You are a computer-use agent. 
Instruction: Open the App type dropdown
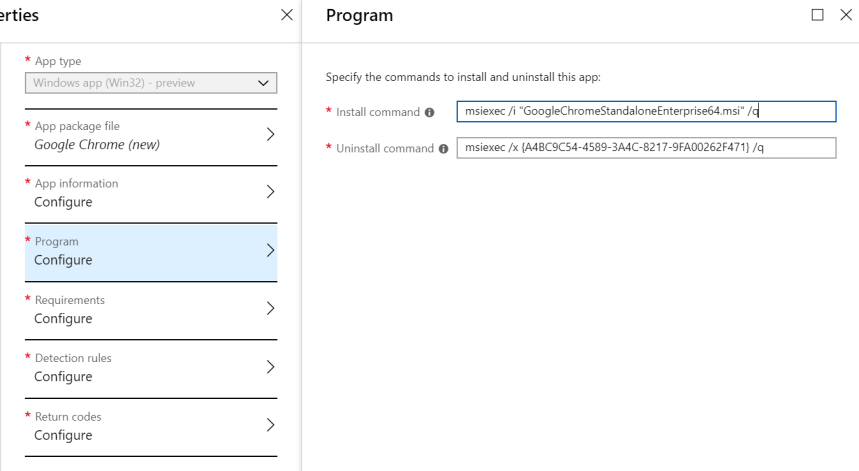click(x=151, y=83)
